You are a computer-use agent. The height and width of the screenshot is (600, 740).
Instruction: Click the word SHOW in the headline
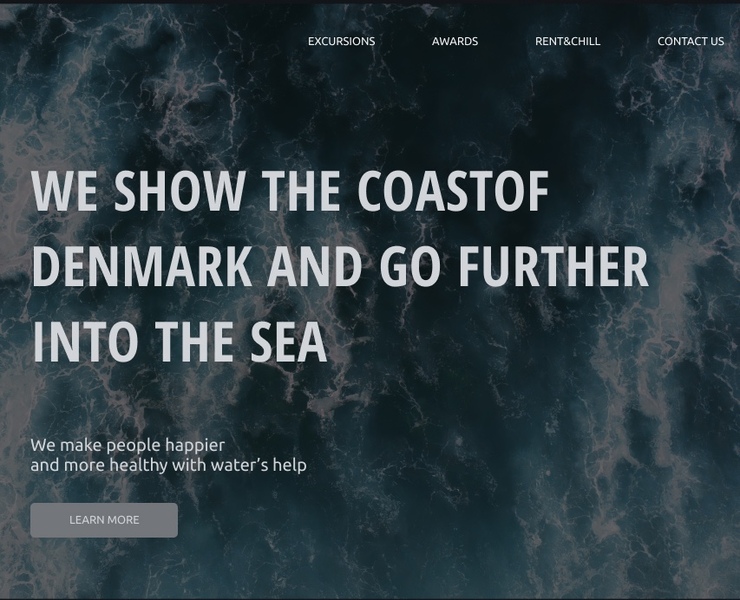178,191
